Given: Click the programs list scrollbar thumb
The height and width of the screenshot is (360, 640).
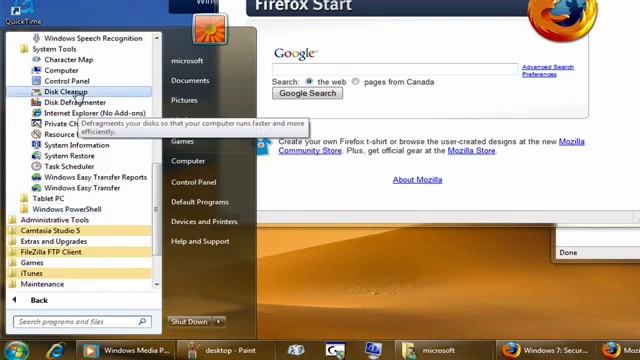Looking at the screenshot, I should (157, 209).
